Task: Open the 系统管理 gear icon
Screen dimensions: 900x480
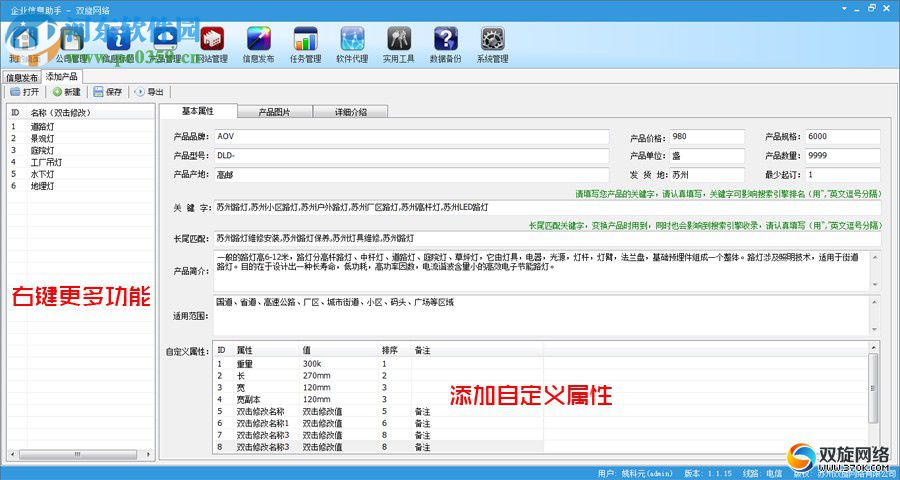Action: coord(492,44)
